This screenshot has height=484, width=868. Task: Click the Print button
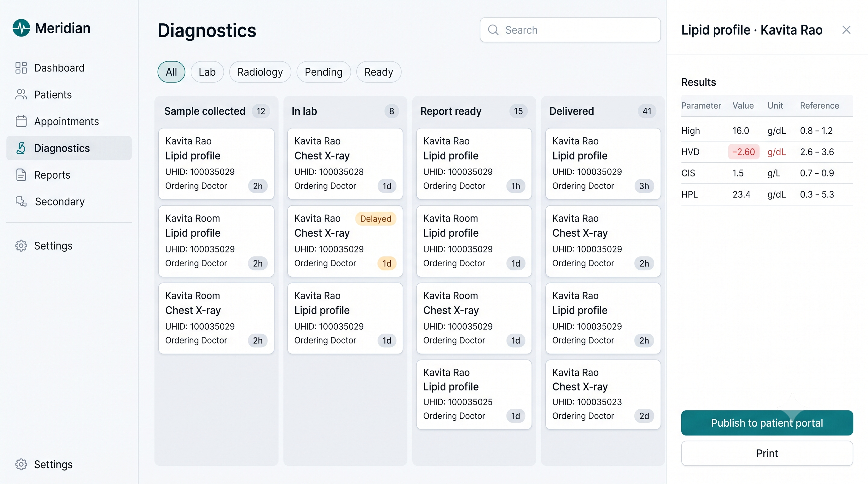coord(767,453)
